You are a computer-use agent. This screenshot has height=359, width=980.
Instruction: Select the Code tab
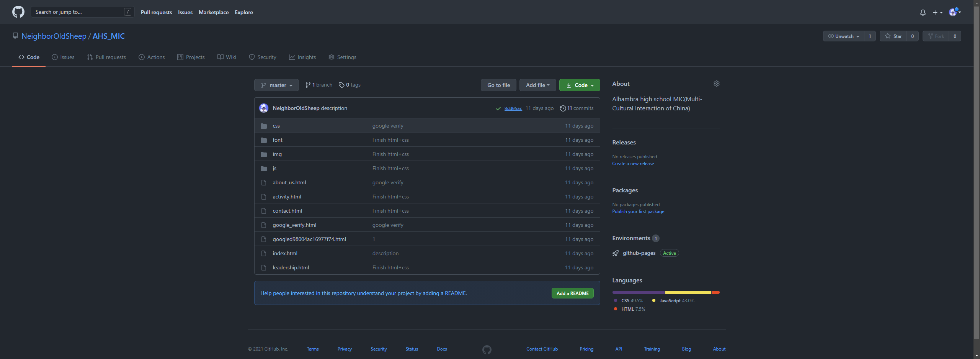[x=29, y=57]
